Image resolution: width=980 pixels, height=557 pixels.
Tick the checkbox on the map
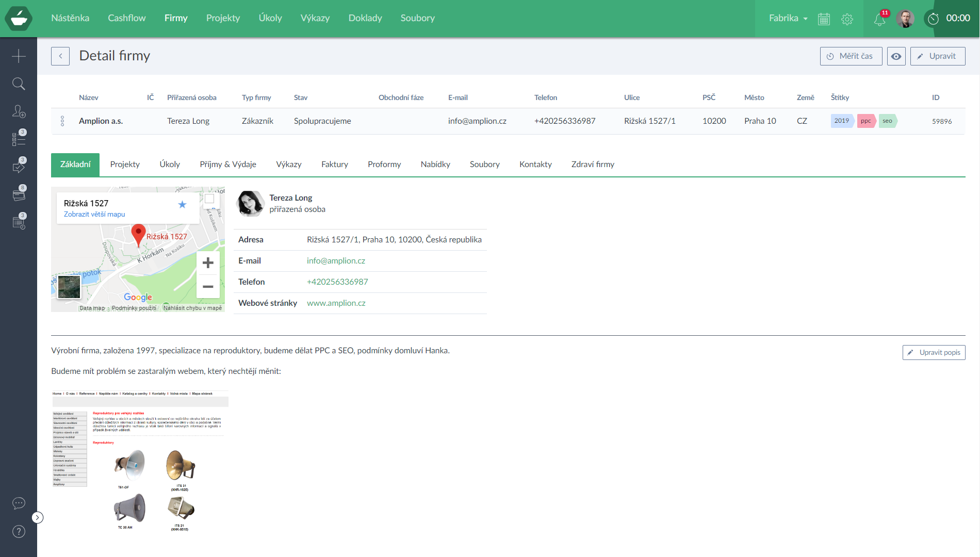[209, 199]
